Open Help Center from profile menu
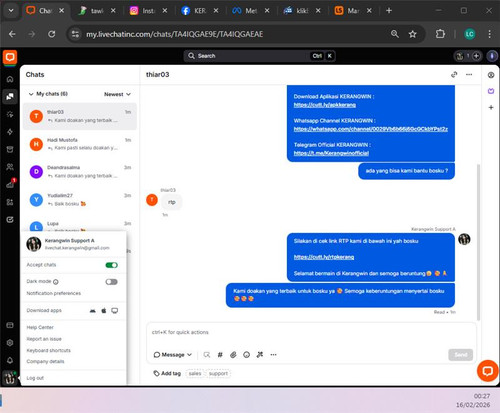The width and height of the screenshot is (500, 413). 40,327
